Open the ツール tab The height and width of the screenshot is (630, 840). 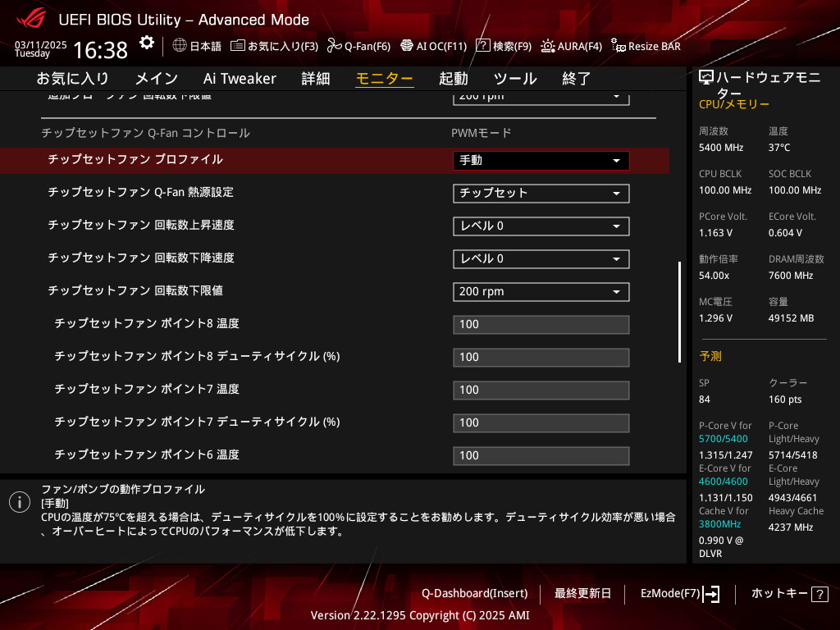(515, 79)
